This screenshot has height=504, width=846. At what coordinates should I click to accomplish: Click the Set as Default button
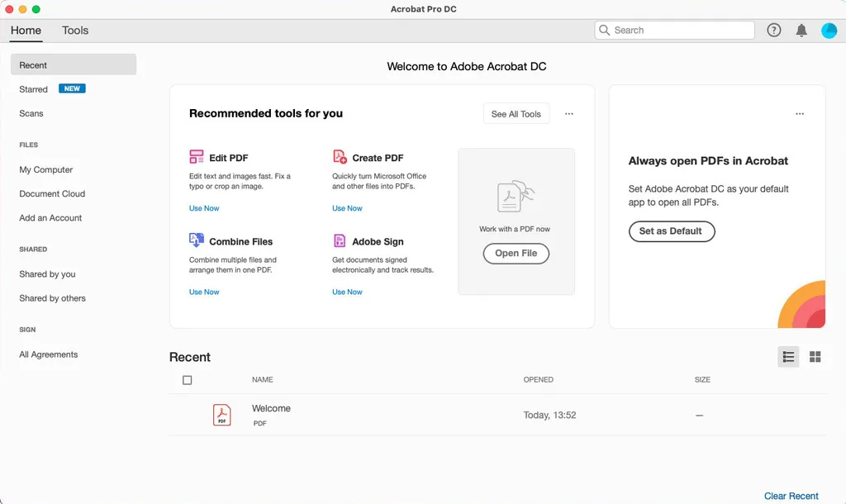coord(672,231)
